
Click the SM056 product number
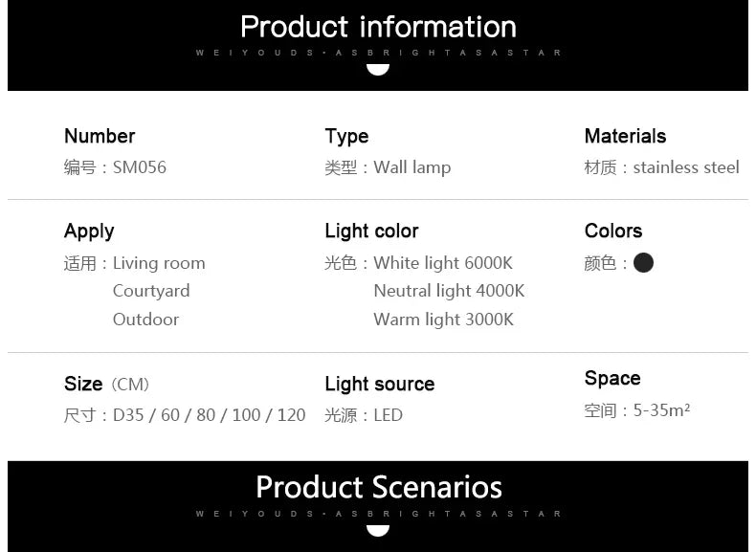(140, 167)
